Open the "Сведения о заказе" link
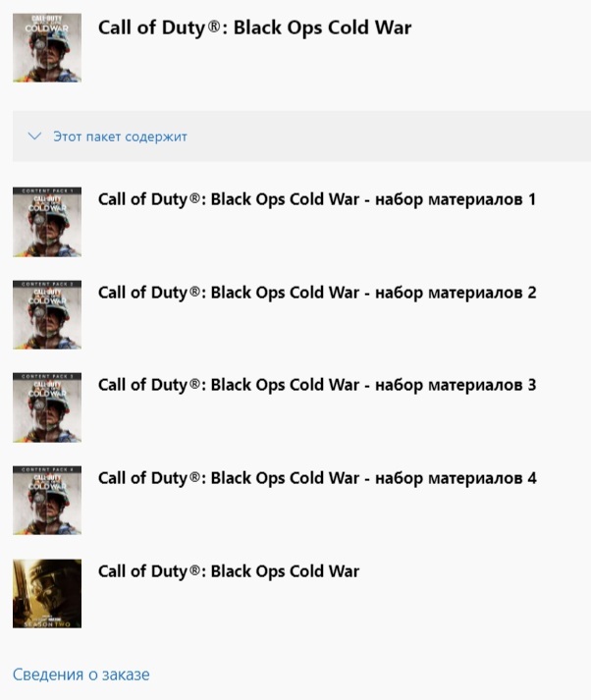 pos(81,674)
